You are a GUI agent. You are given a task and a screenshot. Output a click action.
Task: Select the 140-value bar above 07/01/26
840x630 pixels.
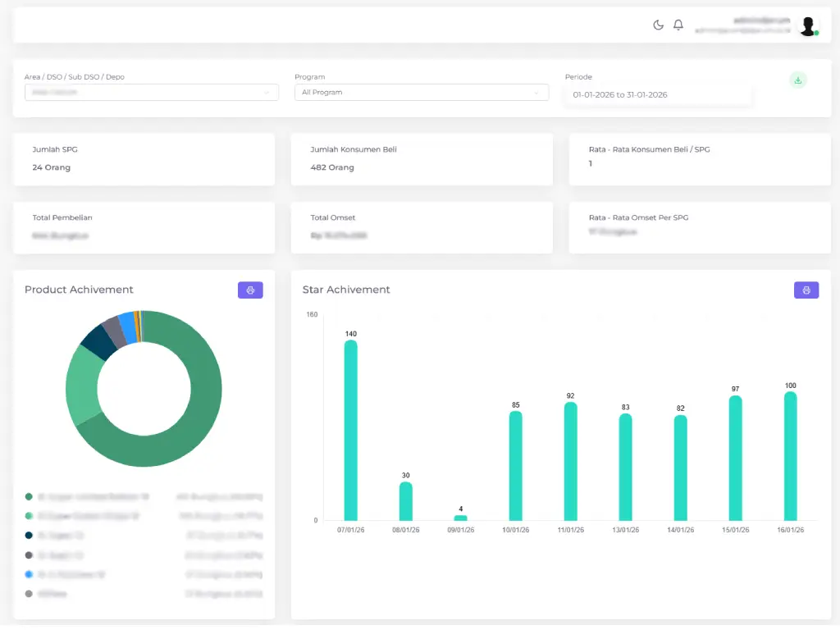[351, 427]
